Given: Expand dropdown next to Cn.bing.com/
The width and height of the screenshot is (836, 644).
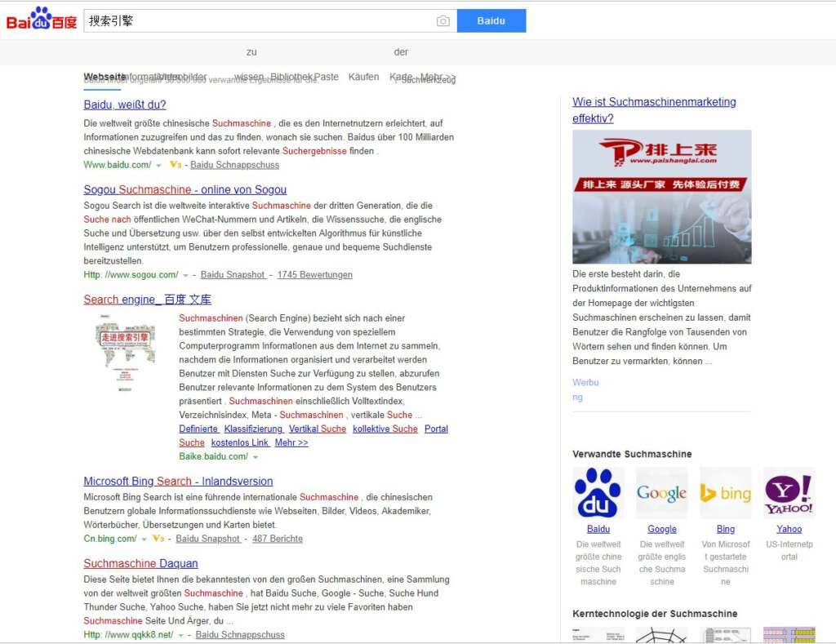Looking at the screenshot, I should coord(144,539).
